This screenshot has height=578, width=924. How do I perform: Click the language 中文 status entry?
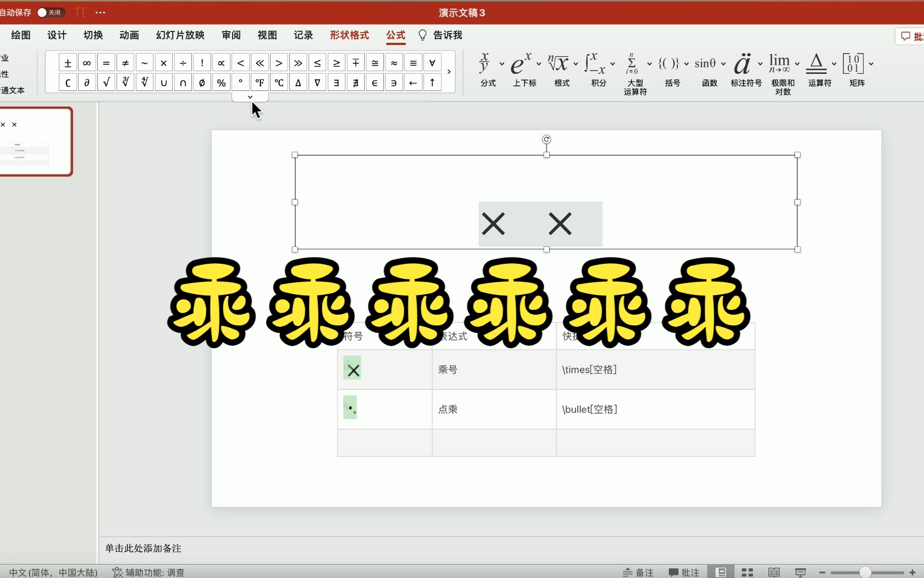[x=53, y=572]
